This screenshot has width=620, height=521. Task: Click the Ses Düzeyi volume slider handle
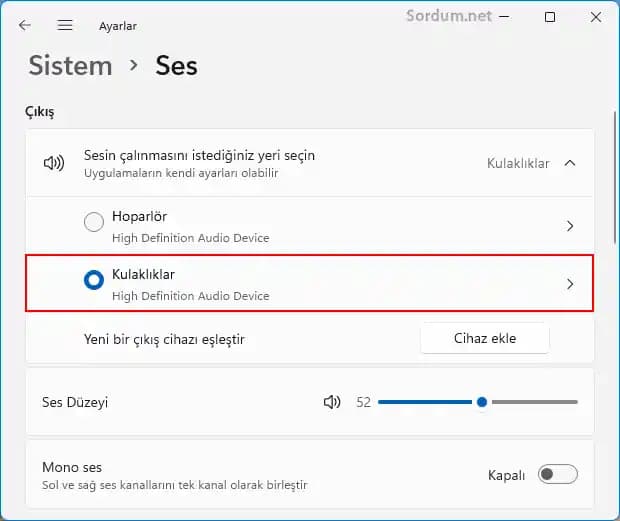pyautogui.click(x=482, y=402)
